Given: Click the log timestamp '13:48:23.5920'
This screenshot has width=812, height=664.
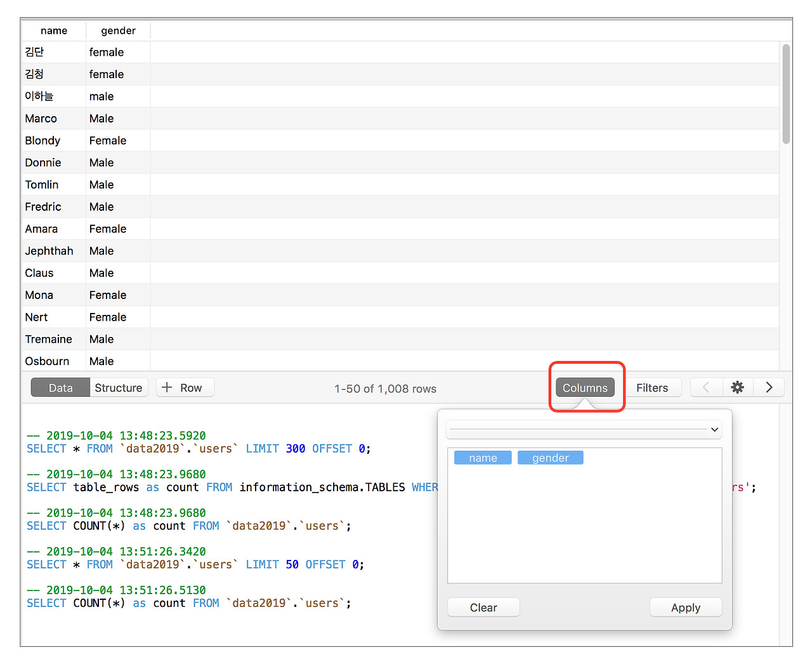Looking at the screenshot, I should tap(162, 435).
